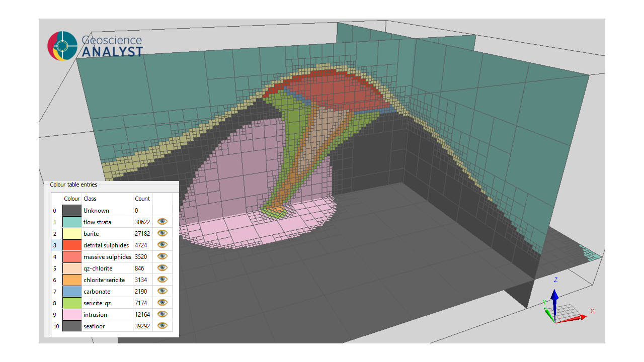
Task: Click the count value 12164
Action: [x=143, y=315]
